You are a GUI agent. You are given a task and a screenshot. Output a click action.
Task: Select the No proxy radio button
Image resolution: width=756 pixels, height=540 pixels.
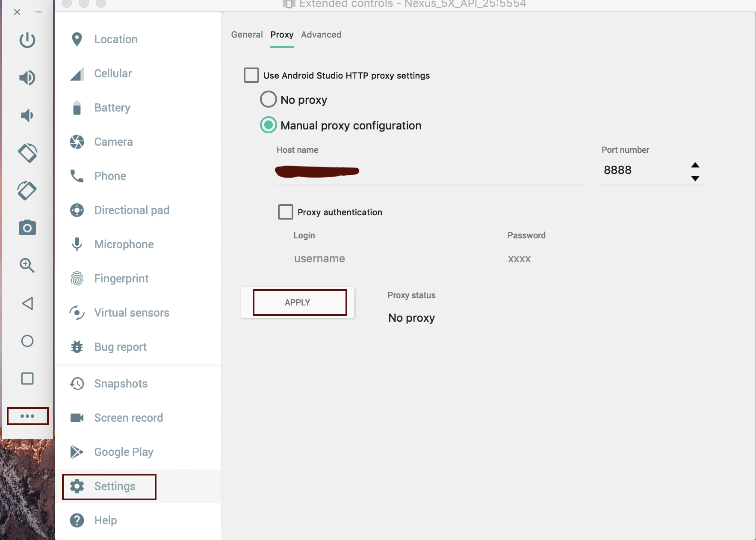coord(269,100)
